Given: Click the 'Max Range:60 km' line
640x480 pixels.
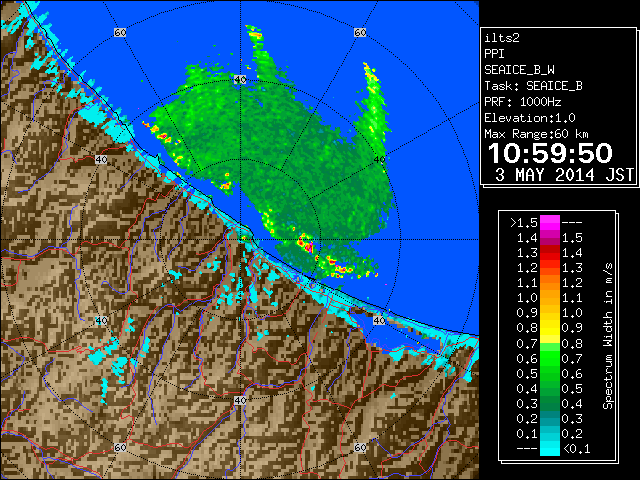Looking at the screenshot, I should click(x=536, y=134).
